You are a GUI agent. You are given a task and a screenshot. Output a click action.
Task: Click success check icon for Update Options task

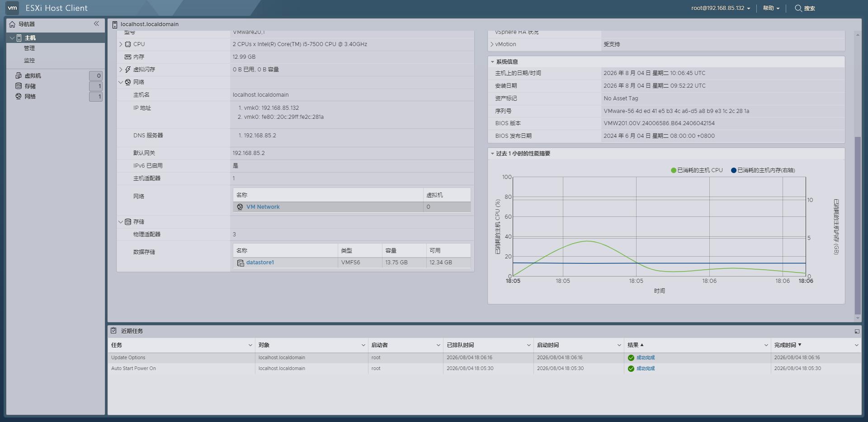(631, 358)
